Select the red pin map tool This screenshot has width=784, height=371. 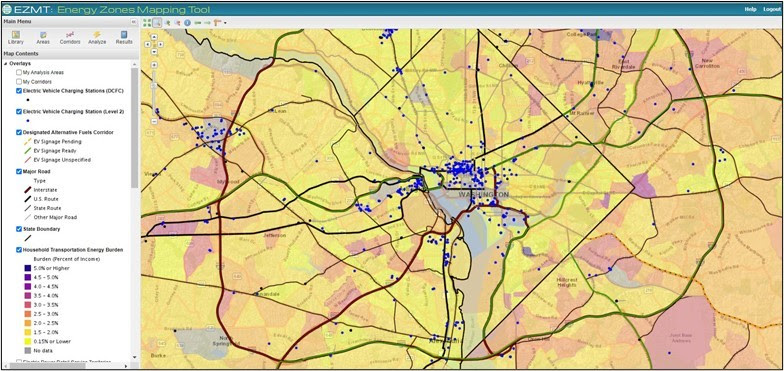coord(177,22)
